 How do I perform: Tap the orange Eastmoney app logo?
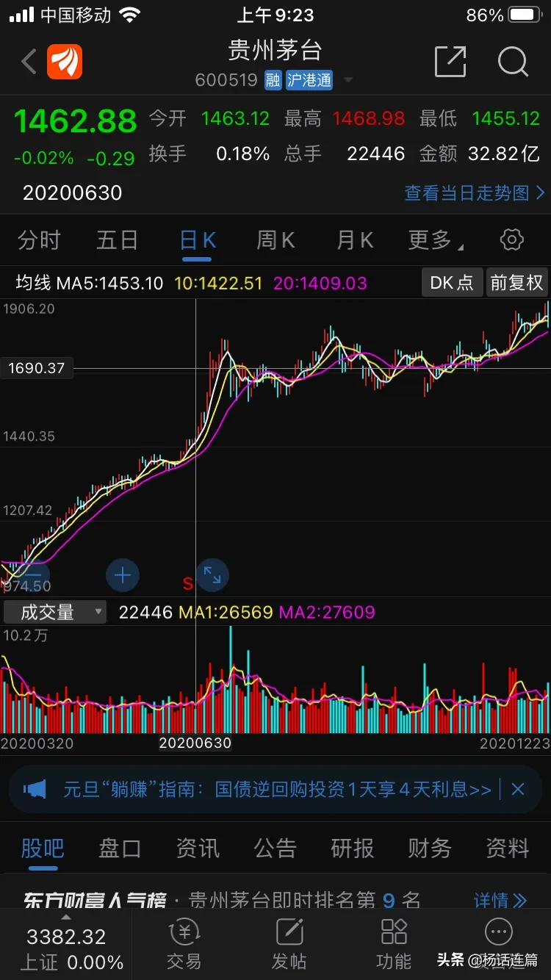coord(65,62)
